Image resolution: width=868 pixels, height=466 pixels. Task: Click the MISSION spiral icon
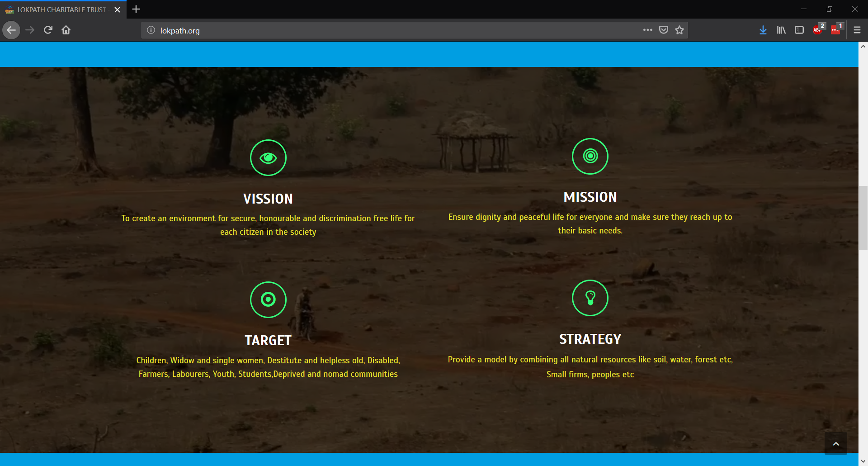pyautogui.click(x=590, y=156)
